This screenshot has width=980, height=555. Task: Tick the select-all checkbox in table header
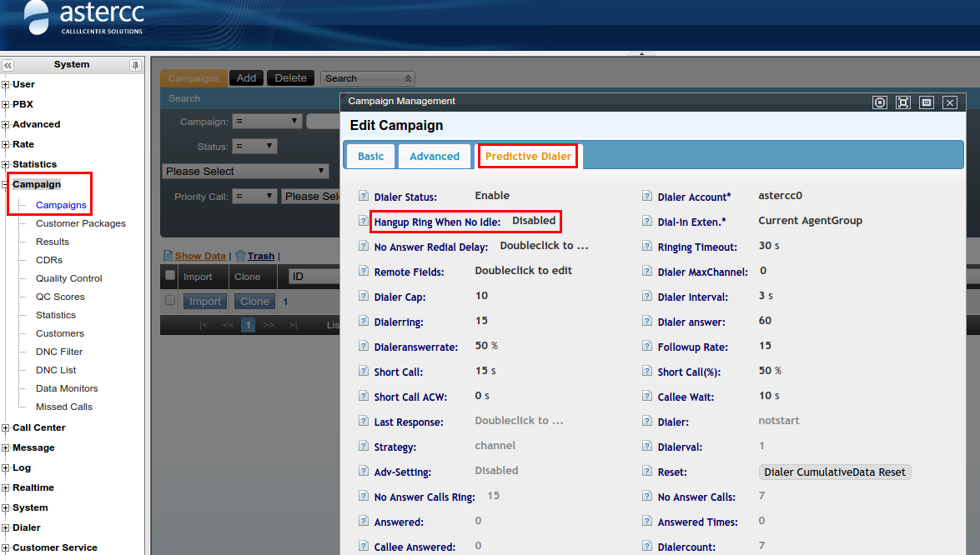[170, 276]
